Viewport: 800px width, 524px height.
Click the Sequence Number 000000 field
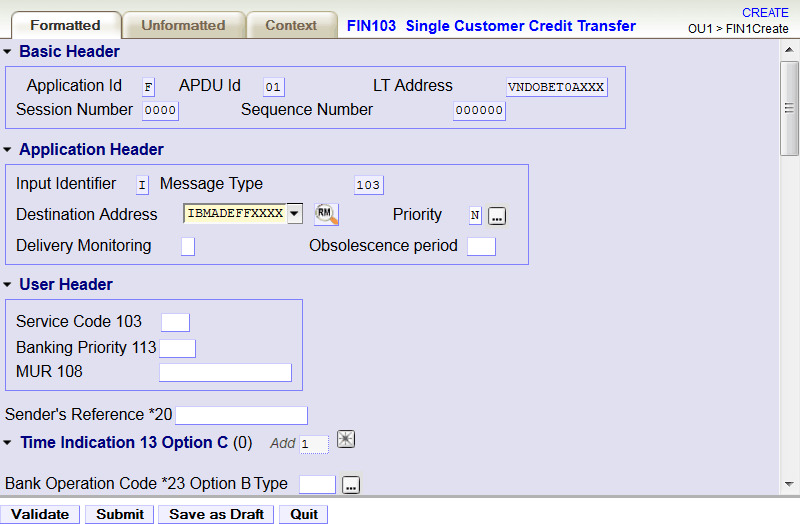tap(479, 111)
